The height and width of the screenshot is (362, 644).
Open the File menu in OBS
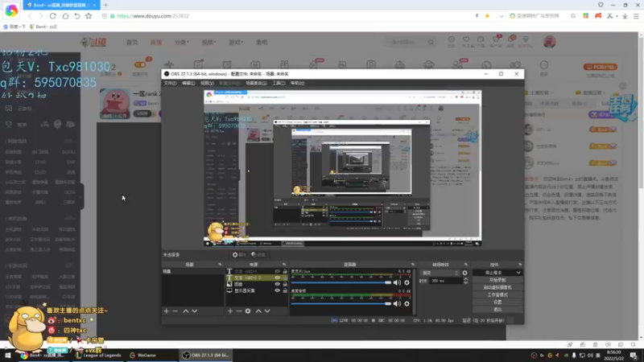(x=170, y=83)
